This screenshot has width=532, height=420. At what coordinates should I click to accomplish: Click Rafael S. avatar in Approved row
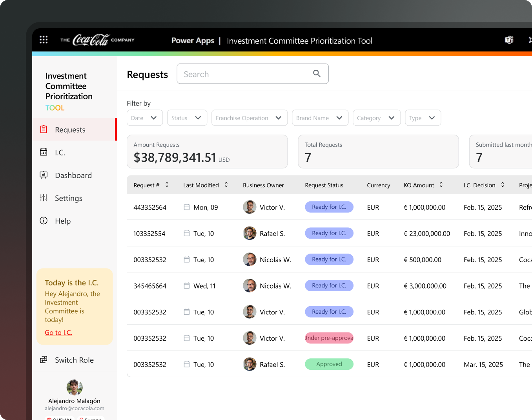[x=250, y=364]
